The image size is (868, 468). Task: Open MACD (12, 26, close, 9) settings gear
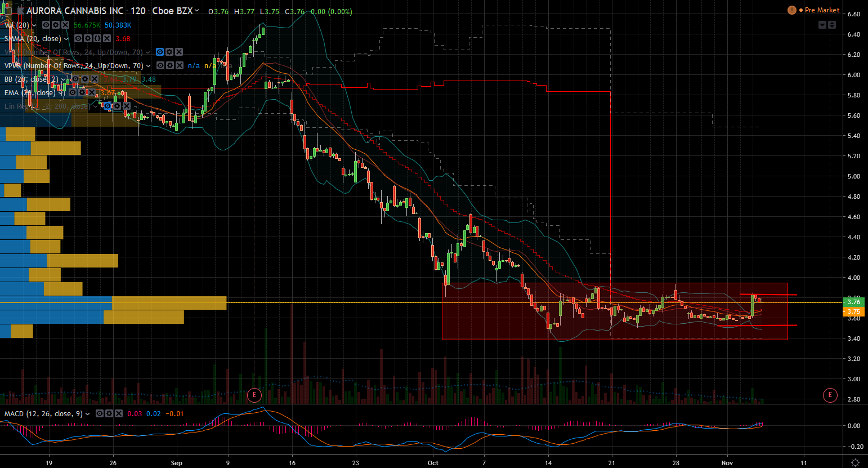(109, 414)
